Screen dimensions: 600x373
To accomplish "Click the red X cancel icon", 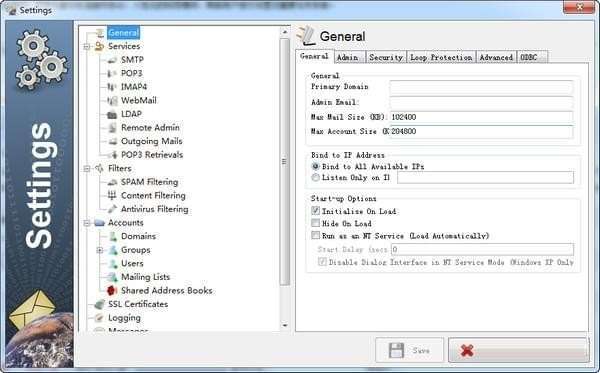I will pyautogui.click(x=467, y=350).
